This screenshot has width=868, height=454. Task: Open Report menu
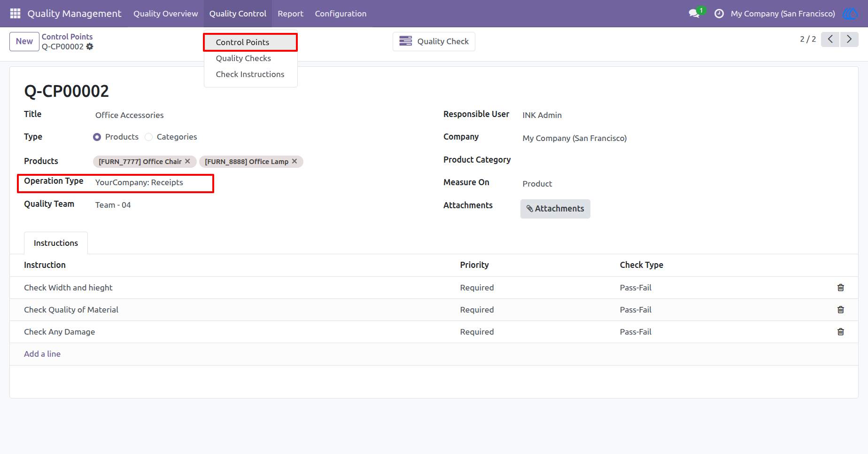pos(290,14)
